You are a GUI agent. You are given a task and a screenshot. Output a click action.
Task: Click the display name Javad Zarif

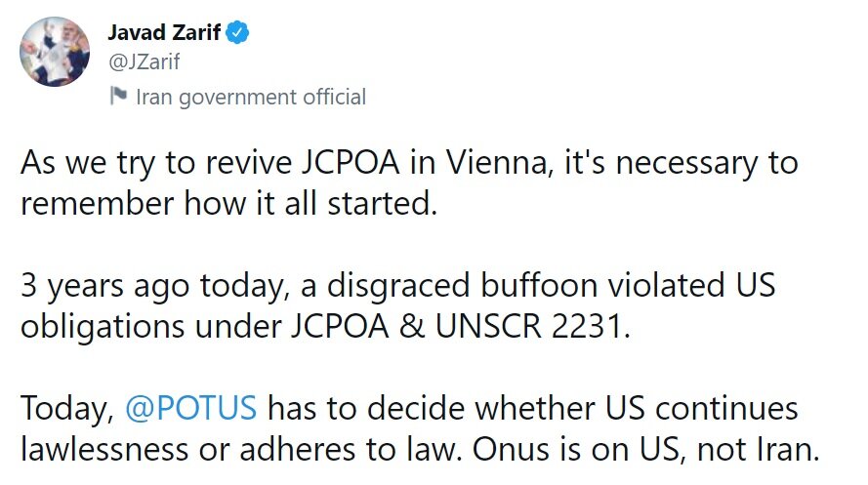pyautogui.click(x=164, y=32)
